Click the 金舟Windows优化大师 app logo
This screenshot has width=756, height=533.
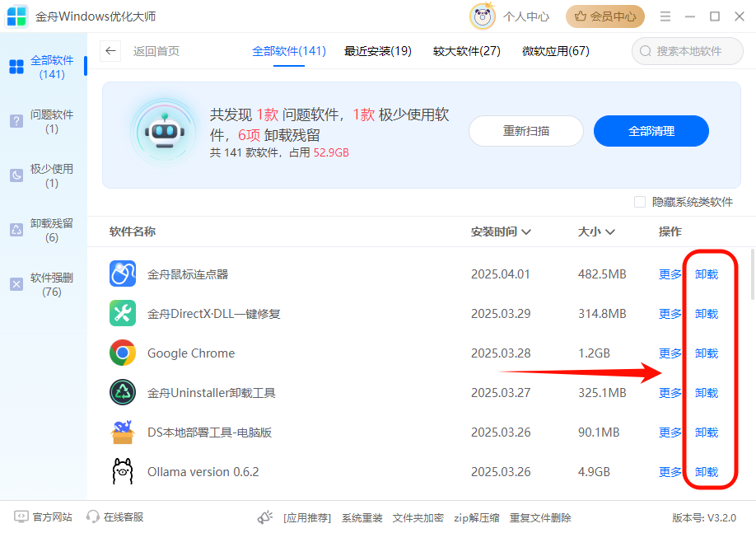tap(16, 16)
